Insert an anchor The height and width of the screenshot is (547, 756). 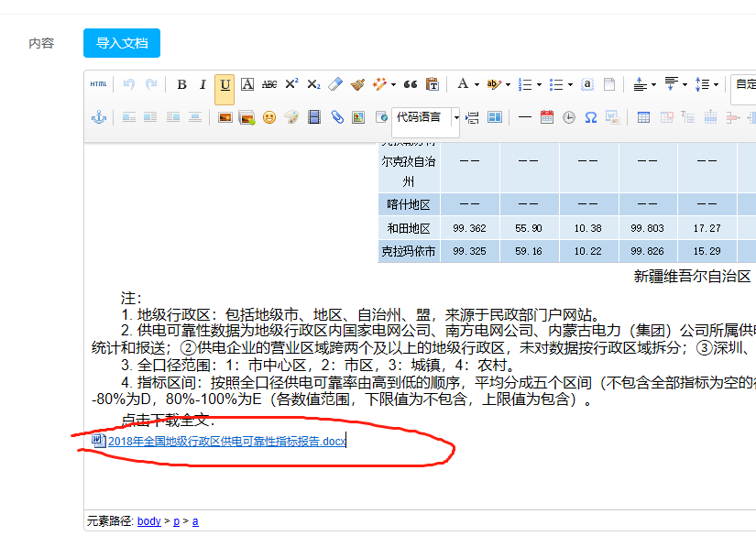98,117
